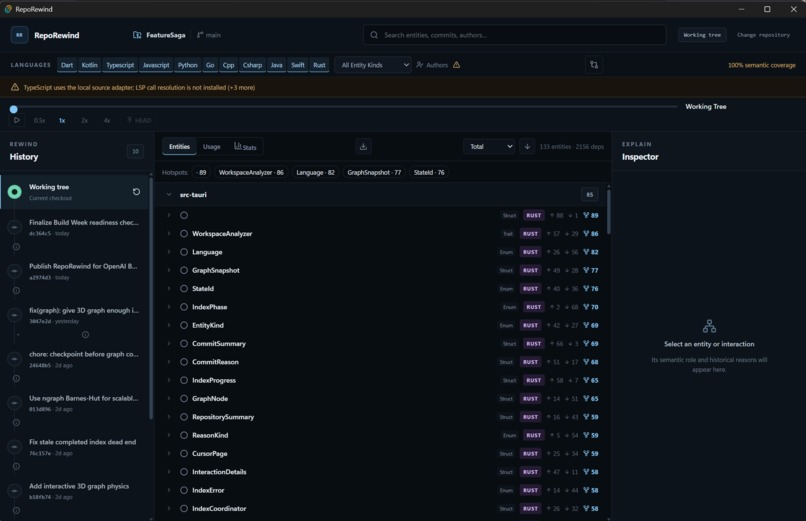Expand the Language entity row
The image size is (806, 521).
click(x=169, y=252)
